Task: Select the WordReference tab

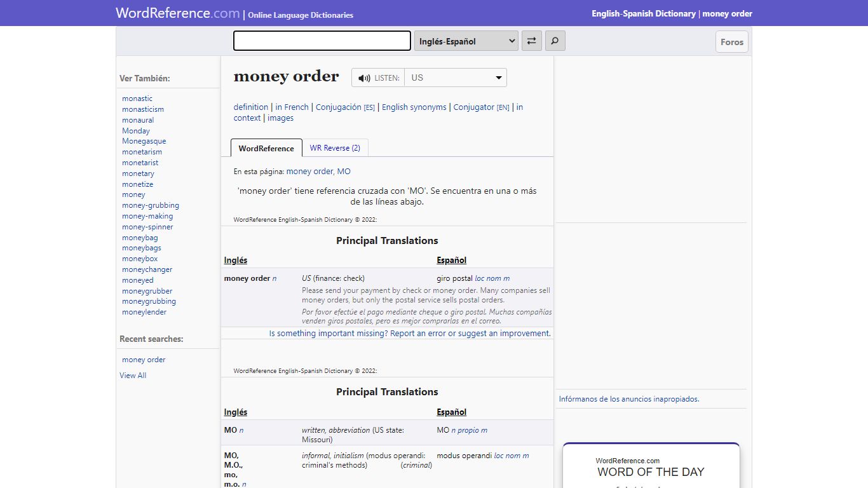Action: click(x=266, y=148)
